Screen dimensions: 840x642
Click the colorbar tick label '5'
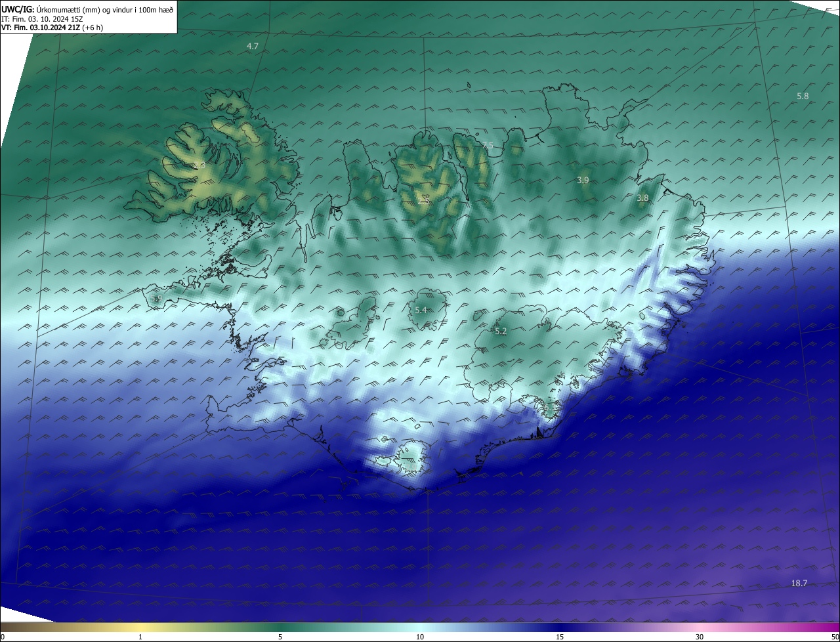coord(280,637)
